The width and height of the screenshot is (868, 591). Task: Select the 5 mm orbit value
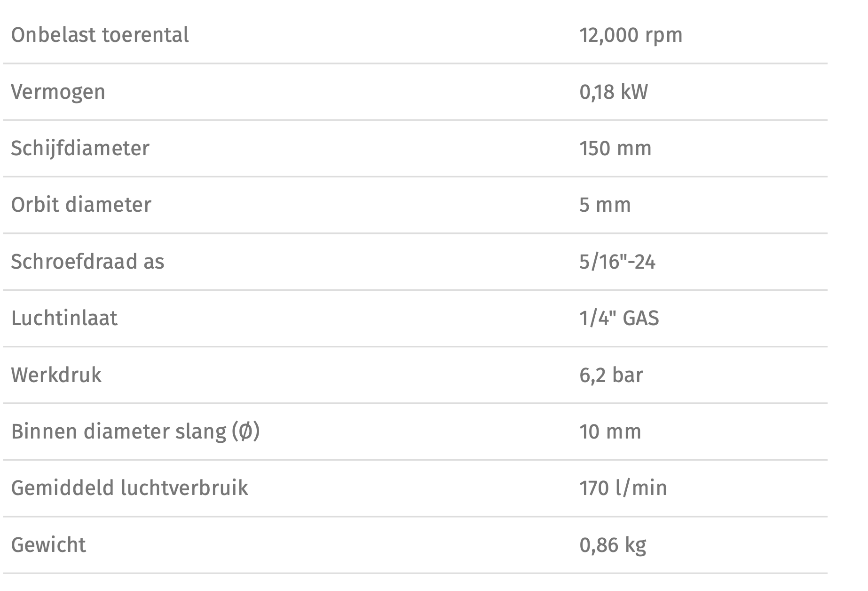tap(605, 205)
